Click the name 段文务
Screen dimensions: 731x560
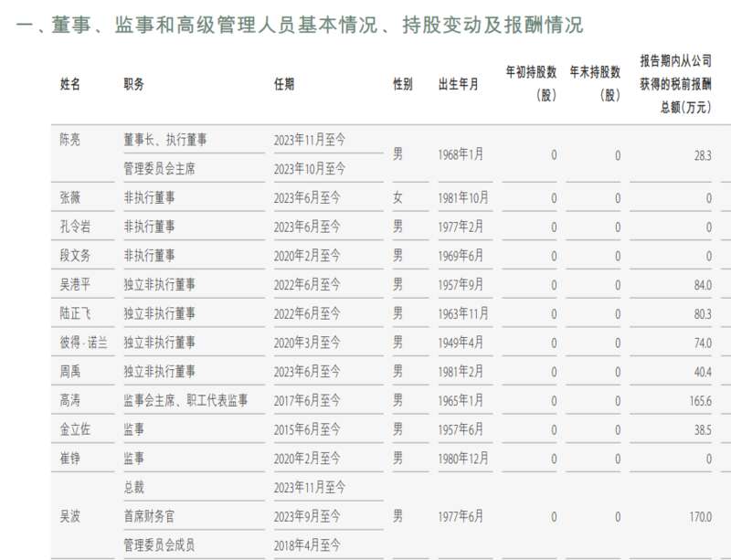click(x=75, y=255)
